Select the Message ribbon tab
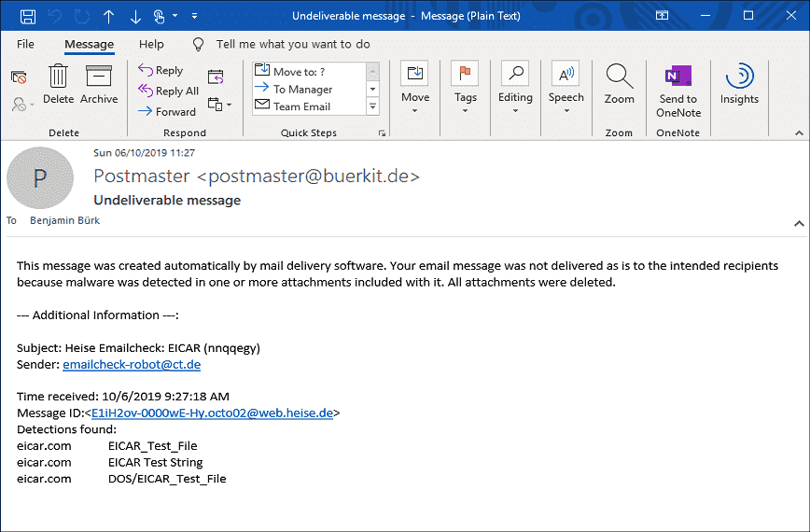 (x=89, y=45)
